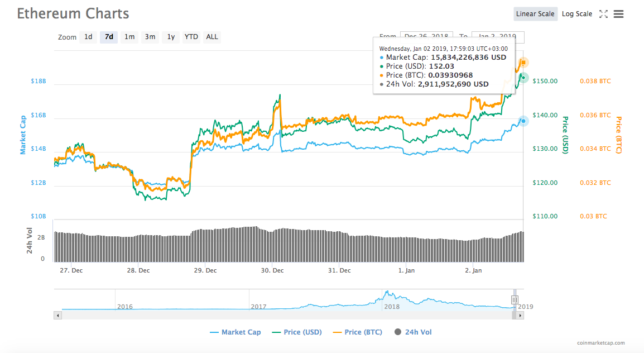The image size is (644, 353).
Task: Switch to Linear Scale
Action: (x=535, y=13)
